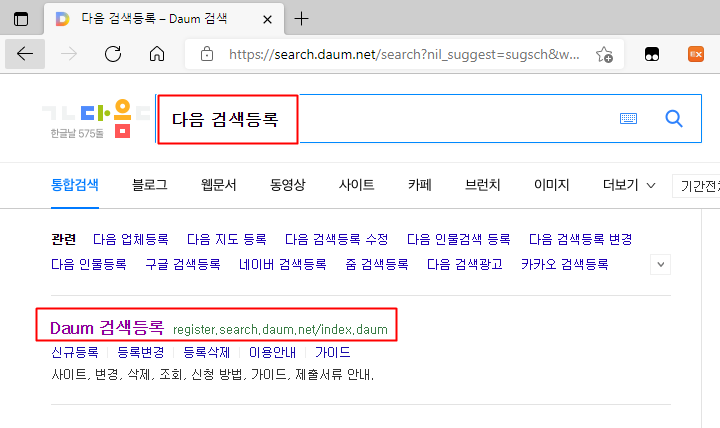Image resolution: width=720 pixels, height=428 pixels.
Task: Click the magnifier search button
Action: point(674,118)
